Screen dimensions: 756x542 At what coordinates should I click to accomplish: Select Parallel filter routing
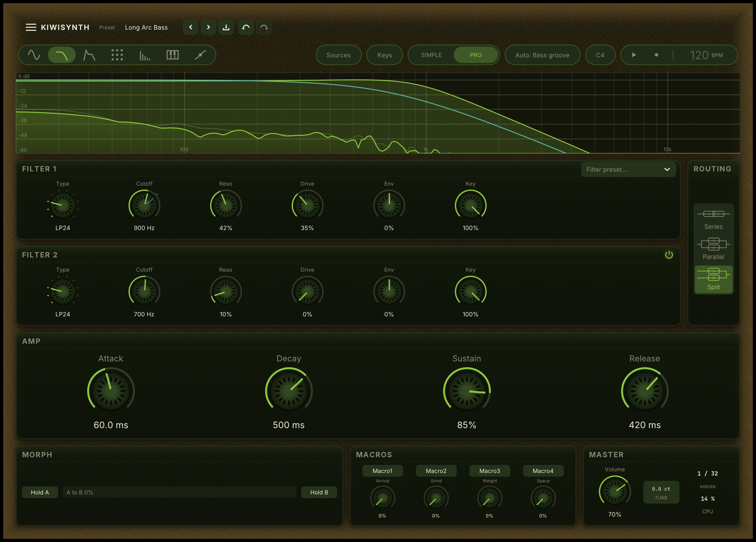[713, 250]
